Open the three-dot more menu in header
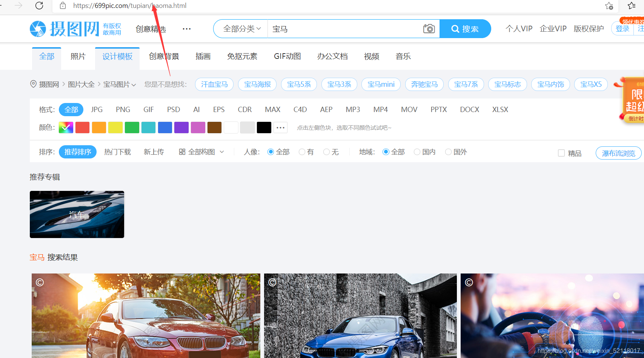 pos(187,29)
